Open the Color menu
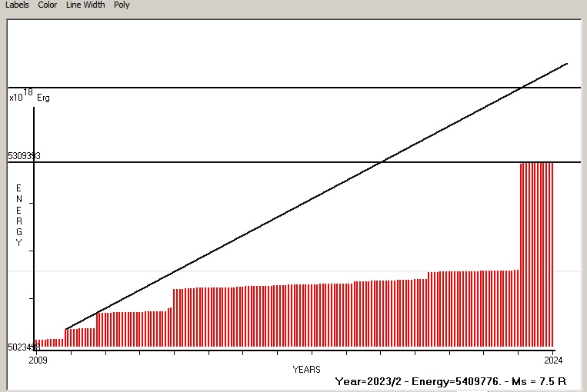This screenshot has height=392, width=587. tap(48, 5)
